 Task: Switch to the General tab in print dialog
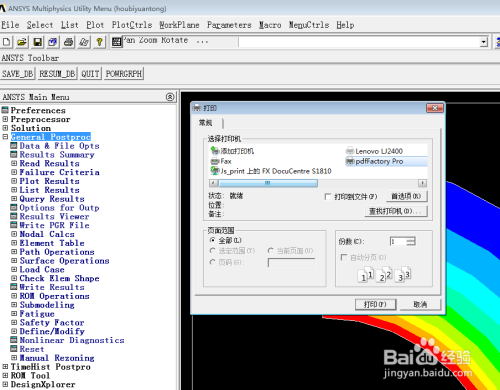pyautogui.click(x=205, y=123)
